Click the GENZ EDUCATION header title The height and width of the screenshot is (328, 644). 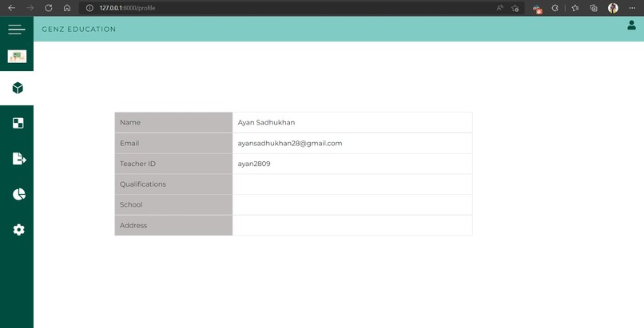pos(79,29)
